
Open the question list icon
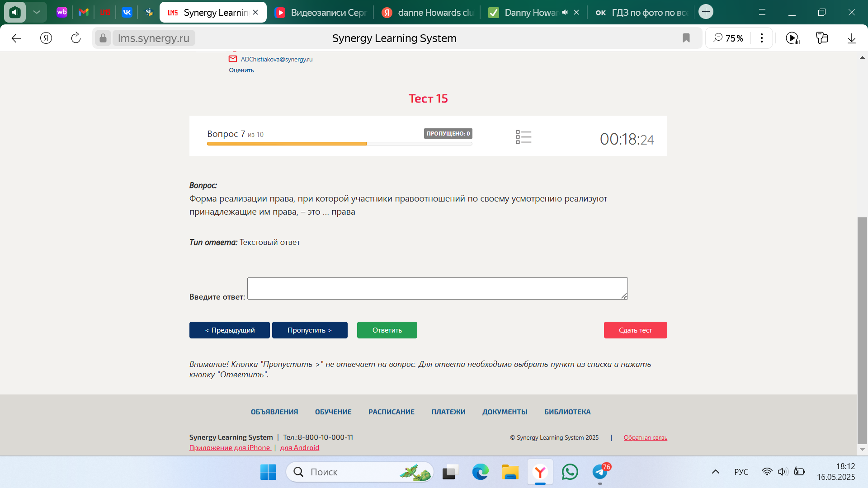(524, 137)
